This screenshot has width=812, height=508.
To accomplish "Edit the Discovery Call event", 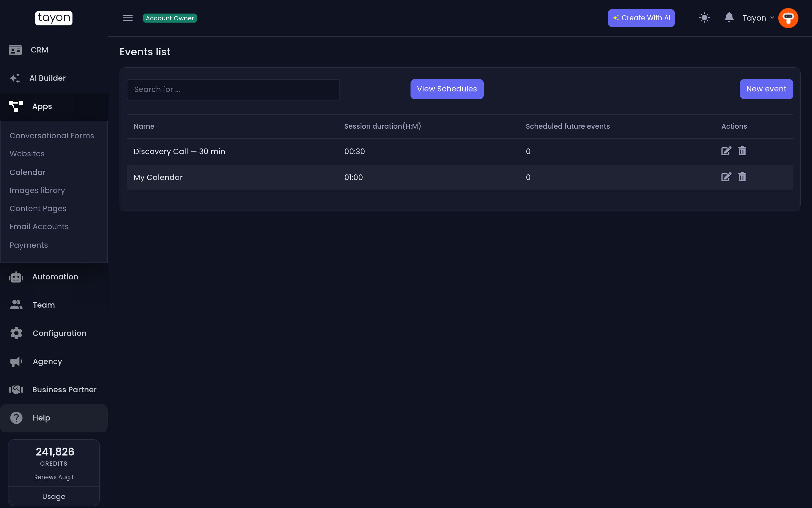I will click(726, 151).
